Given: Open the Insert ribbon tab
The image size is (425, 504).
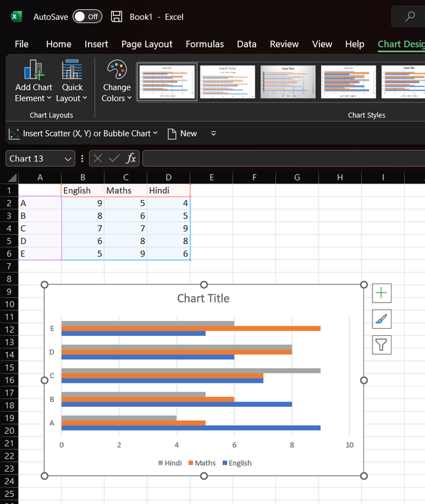Looking at the screenshot, I should 96,44.
